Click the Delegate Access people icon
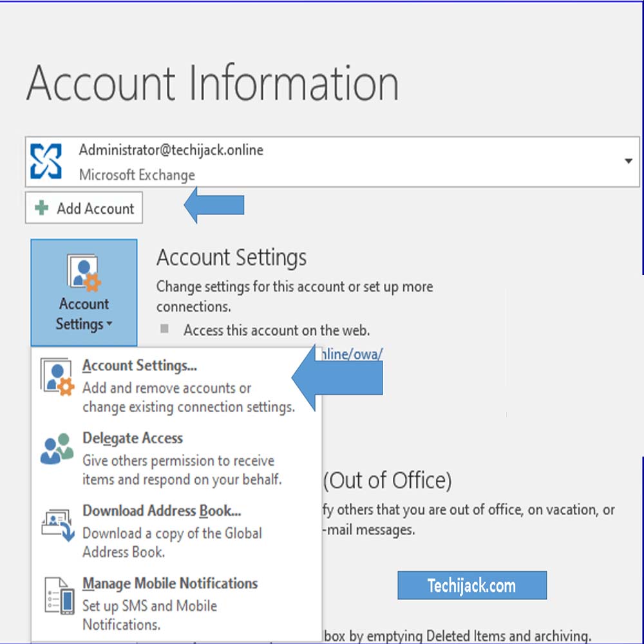 click(57, 448)
